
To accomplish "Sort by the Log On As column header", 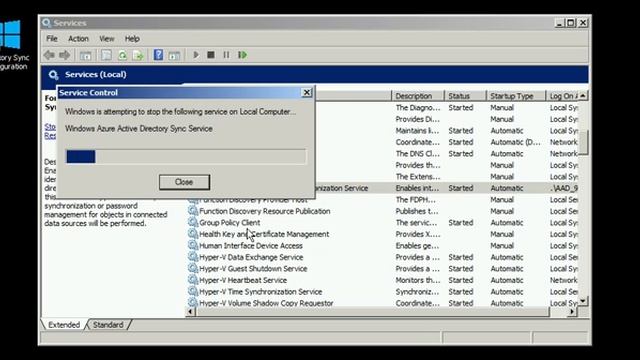I will tap(563, 96).
